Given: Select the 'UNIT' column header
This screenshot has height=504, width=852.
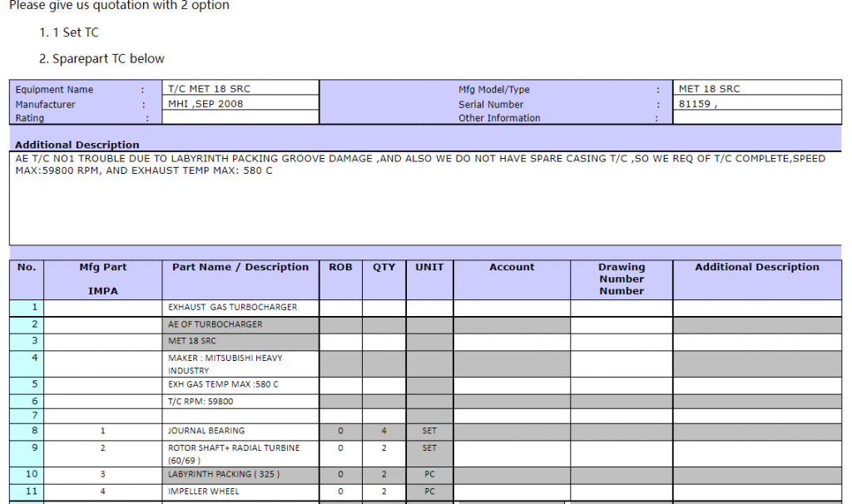Looking at the screenshot, I should pyautogui.click(x=429, y=268).
